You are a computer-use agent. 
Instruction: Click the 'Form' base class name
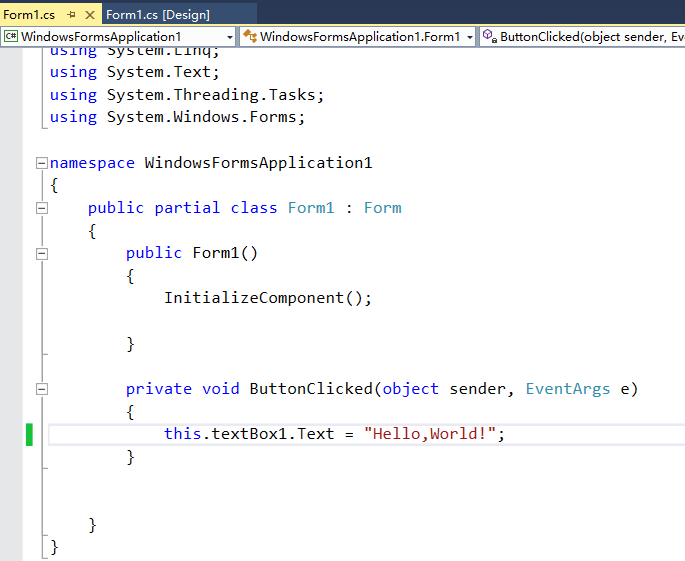click(383, 208)
